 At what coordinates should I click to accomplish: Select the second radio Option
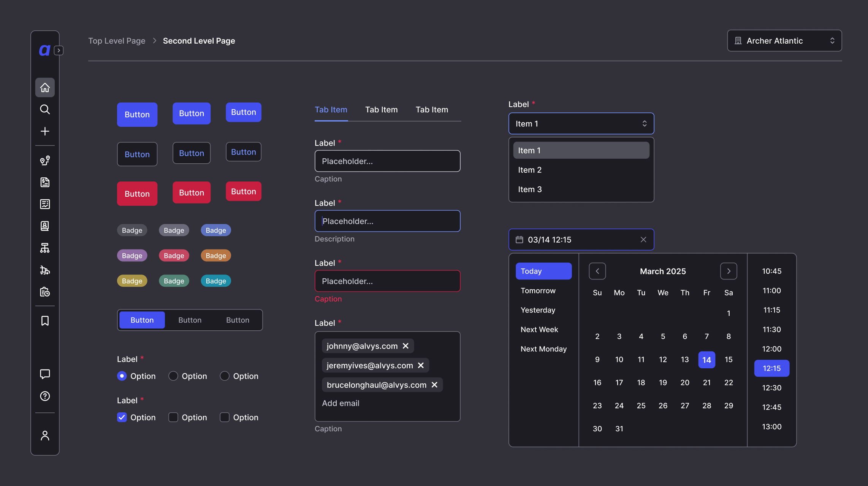tap(173, 376)
